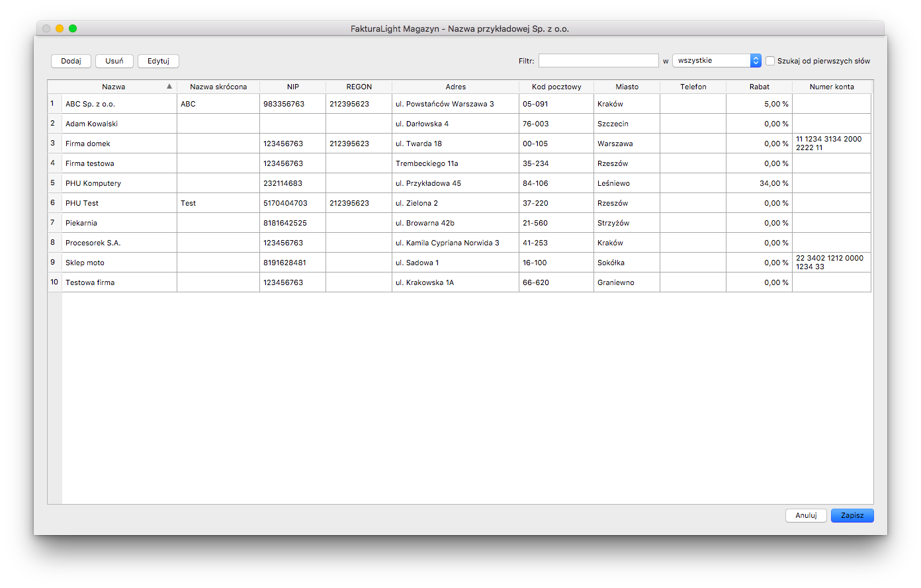This screenshot has width=921, height=588.
Task: Click the green zoom window button
Action: [x=73, y=28]
